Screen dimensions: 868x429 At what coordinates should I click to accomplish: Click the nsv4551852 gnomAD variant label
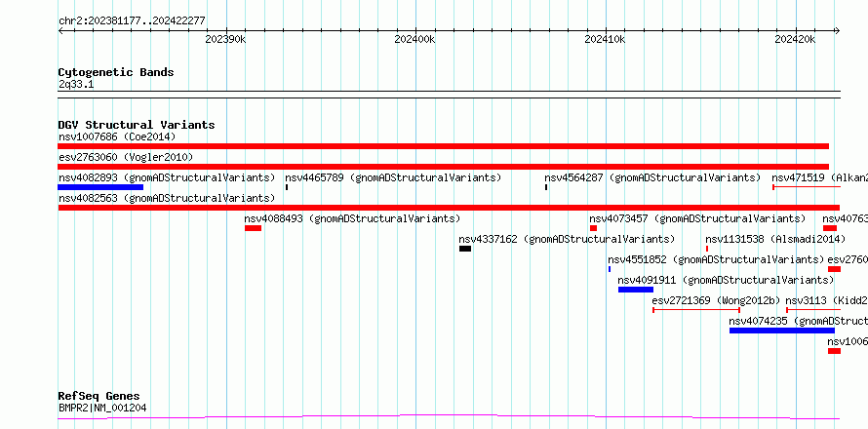(716, 259)
